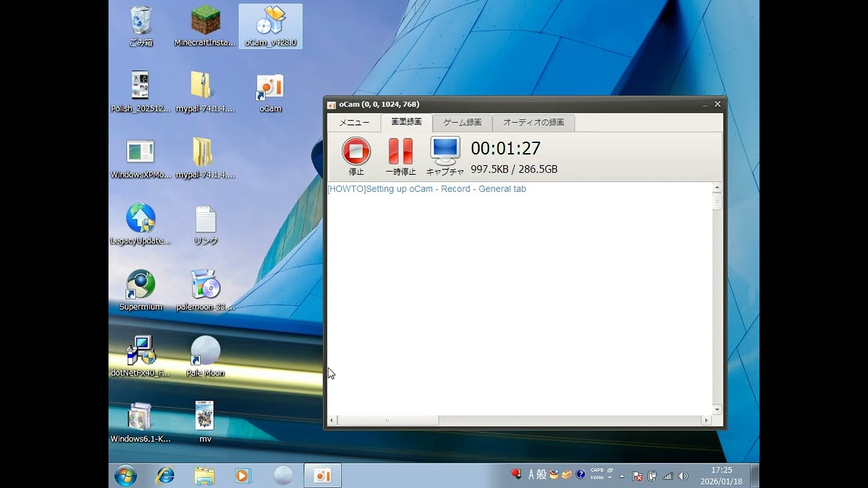
Task: Open the メニュー tab in oCam
Action: 354,123
